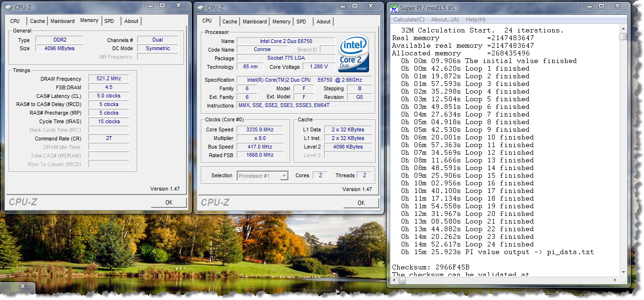Viewport: 644px width, 300px height.
Task: Click the Core Voltage 1.280 V field
Action: point(318,67)
